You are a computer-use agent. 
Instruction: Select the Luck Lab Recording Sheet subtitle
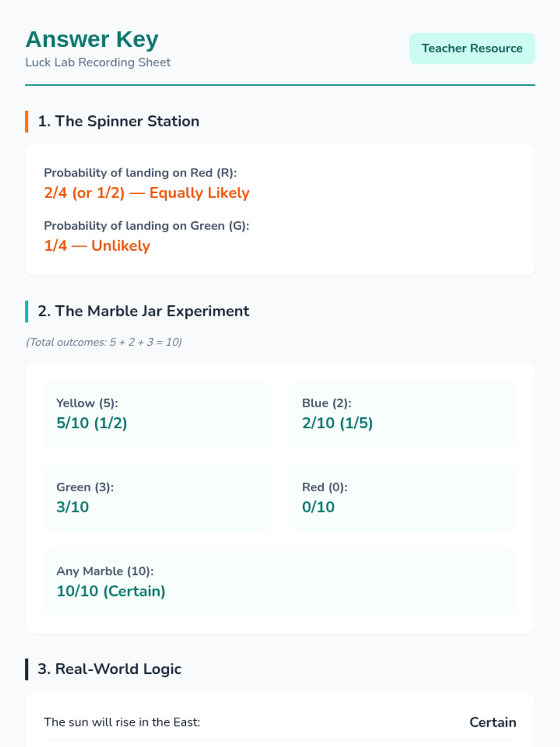(98, 63)
